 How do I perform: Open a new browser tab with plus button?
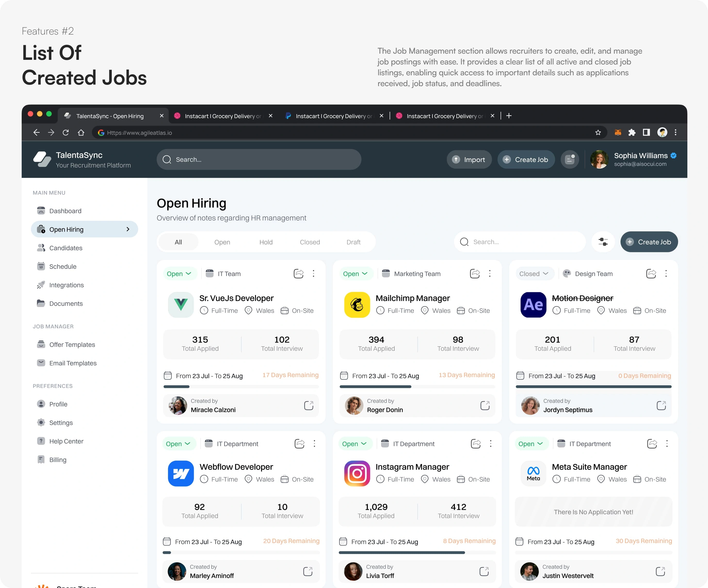[509, 116]
